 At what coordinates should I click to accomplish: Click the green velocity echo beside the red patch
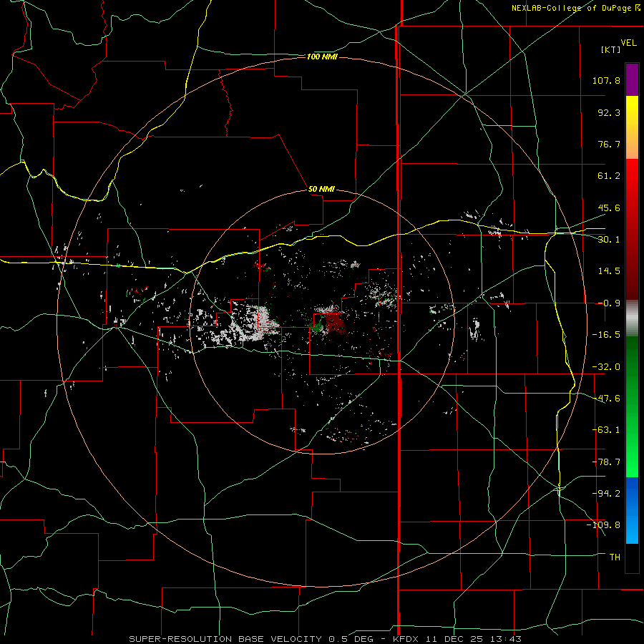317,327
